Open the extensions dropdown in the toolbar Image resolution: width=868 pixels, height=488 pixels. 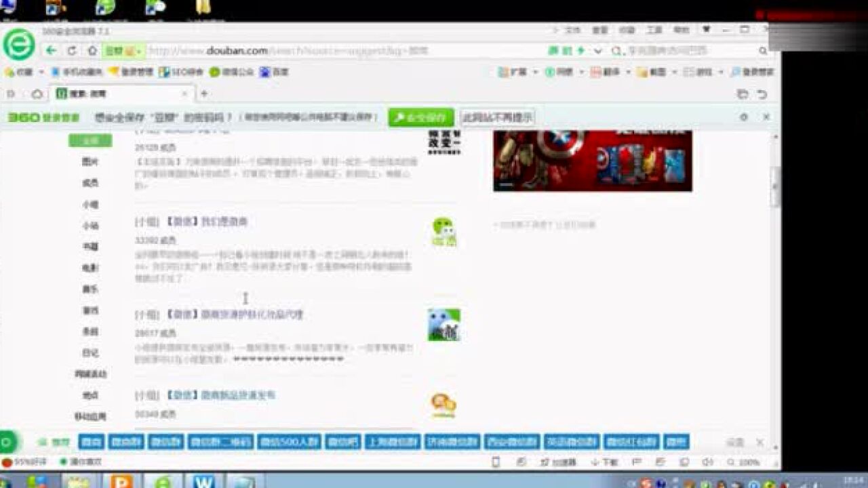(x=517, y=72)
